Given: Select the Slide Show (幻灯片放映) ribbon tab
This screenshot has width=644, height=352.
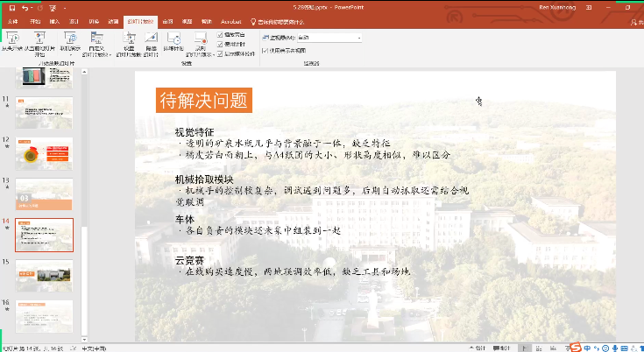Looking at the screenshot, I should pyautogui.click(x=140, y=22).
